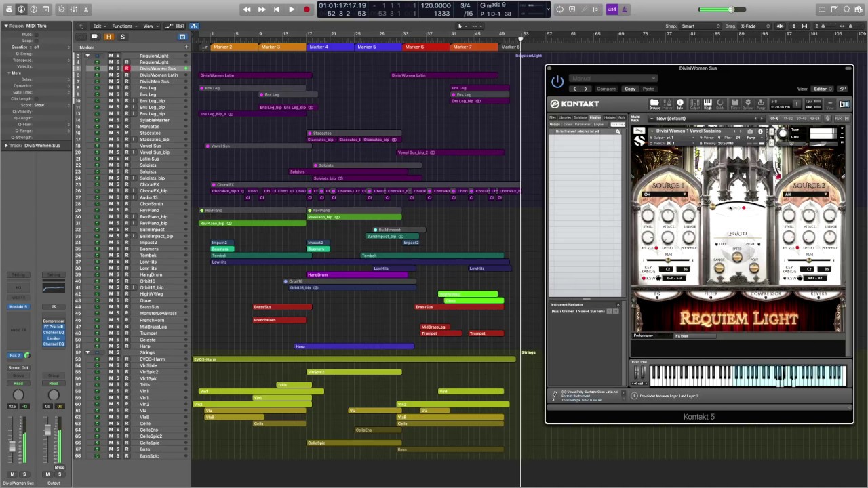
Task: Expand the Track DivisiWomen Sus inspector section
Action: [5, 146]
